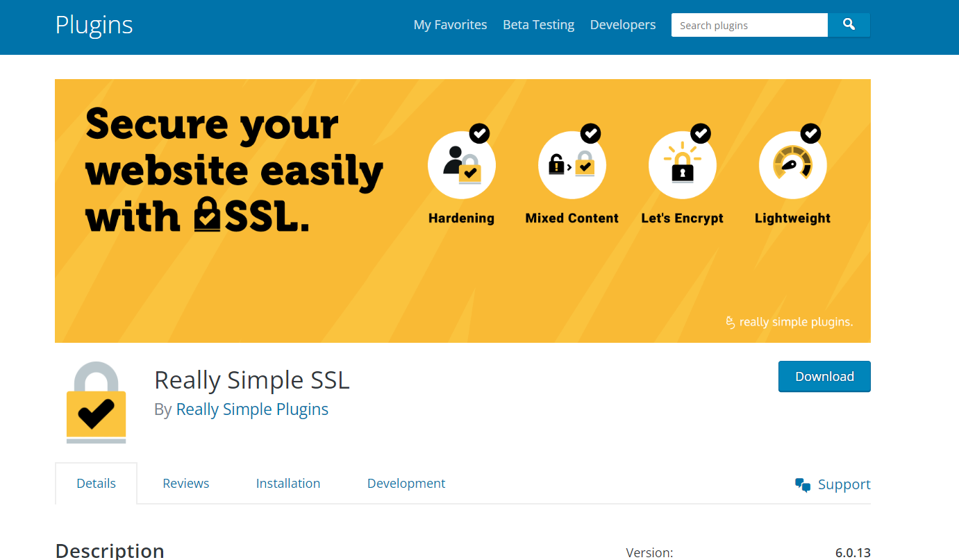Download the Really Simple SSL plugin
The image size is (959, 560).
pos(824,377)
